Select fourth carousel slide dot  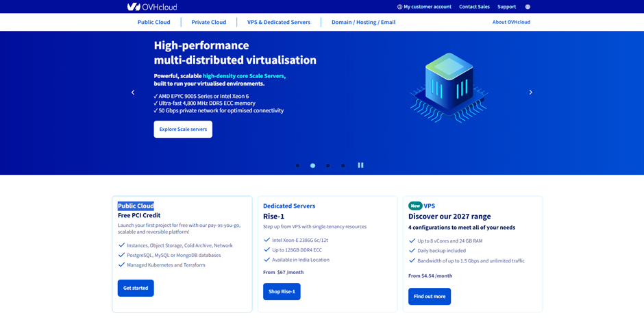(343, 166)
